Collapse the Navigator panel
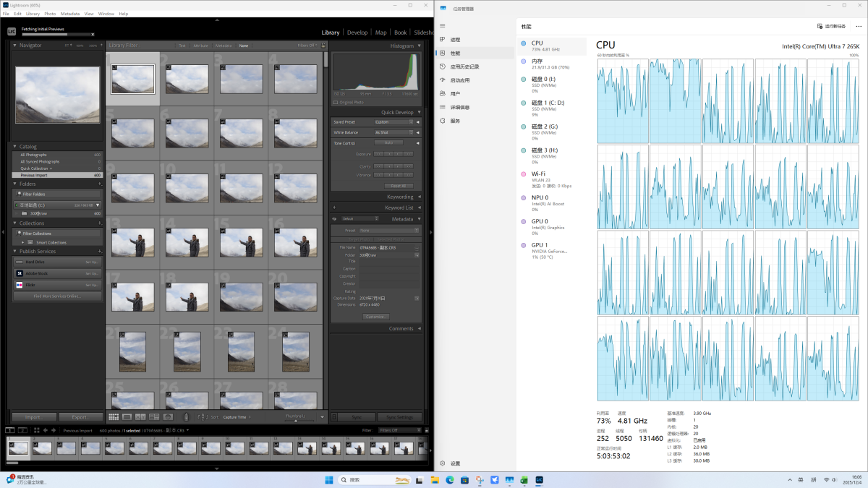 point(14,46)
